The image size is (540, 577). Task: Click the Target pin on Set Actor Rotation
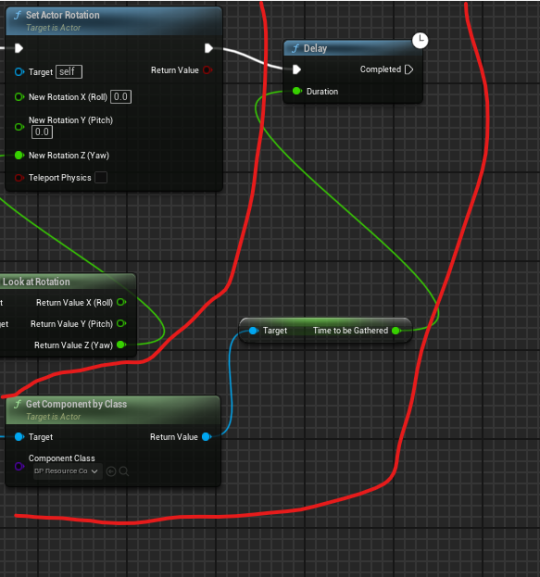coord(19,72)
